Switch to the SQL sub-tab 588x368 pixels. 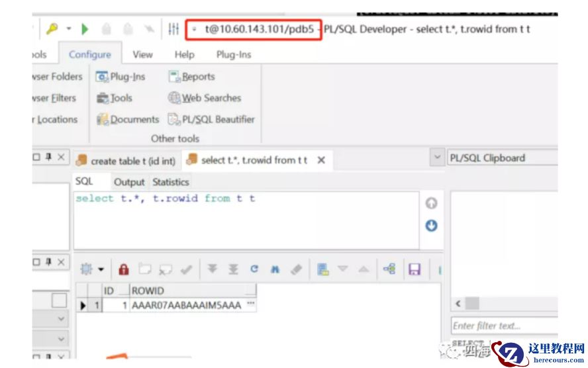tap(84, 182)
